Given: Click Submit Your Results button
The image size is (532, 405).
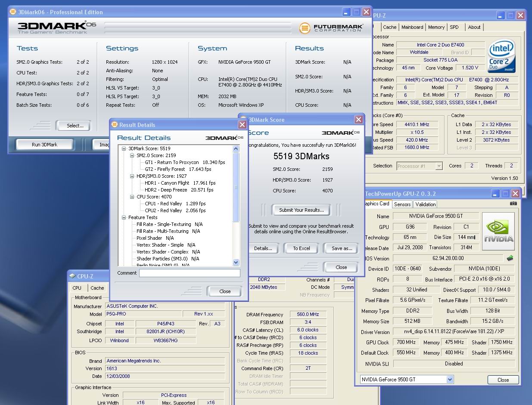Looking at the screenshot, I should click(301, 210).
